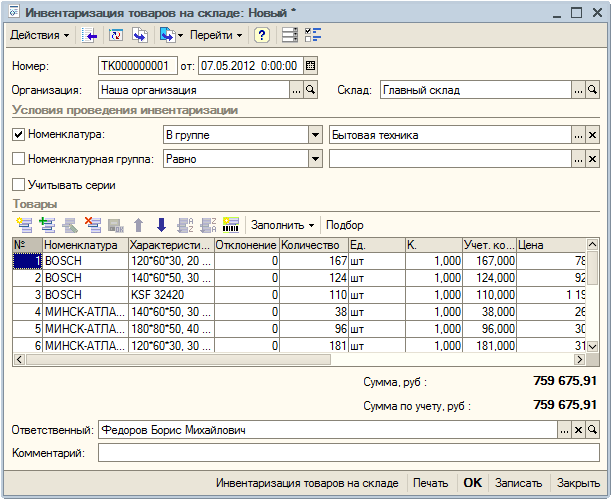The height and width of the screenshot is (499, 611).
Task: Enable the Учитывать серии checkbox
Action: (x=18, y=185)
